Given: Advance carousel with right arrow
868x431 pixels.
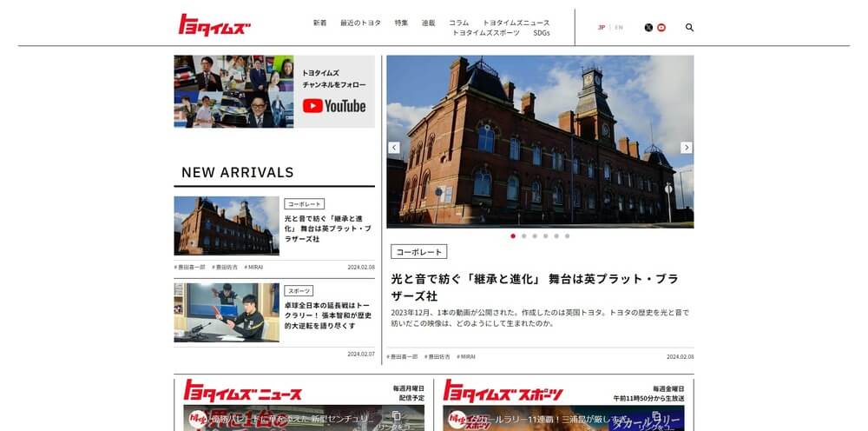Looking at the screenshot, I should pyautogui.click(x=687, y=148).
